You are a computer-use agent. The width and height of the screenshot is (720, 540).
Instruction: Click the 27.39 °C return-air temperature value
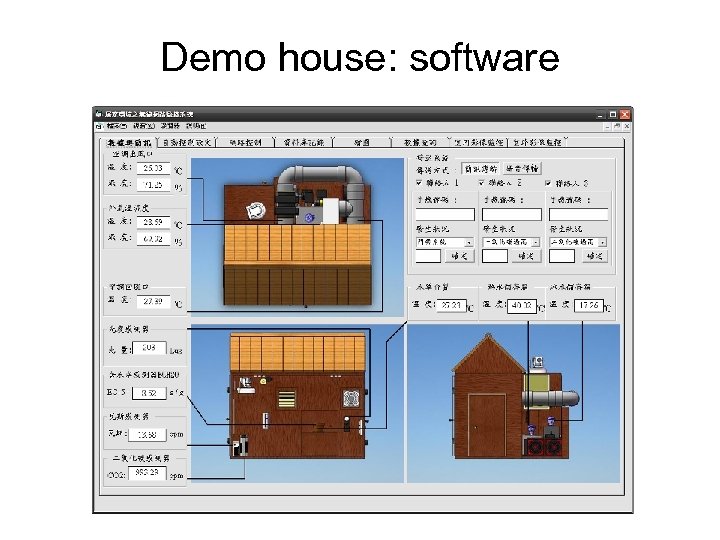pyautogui.click(x=153, y=302)
